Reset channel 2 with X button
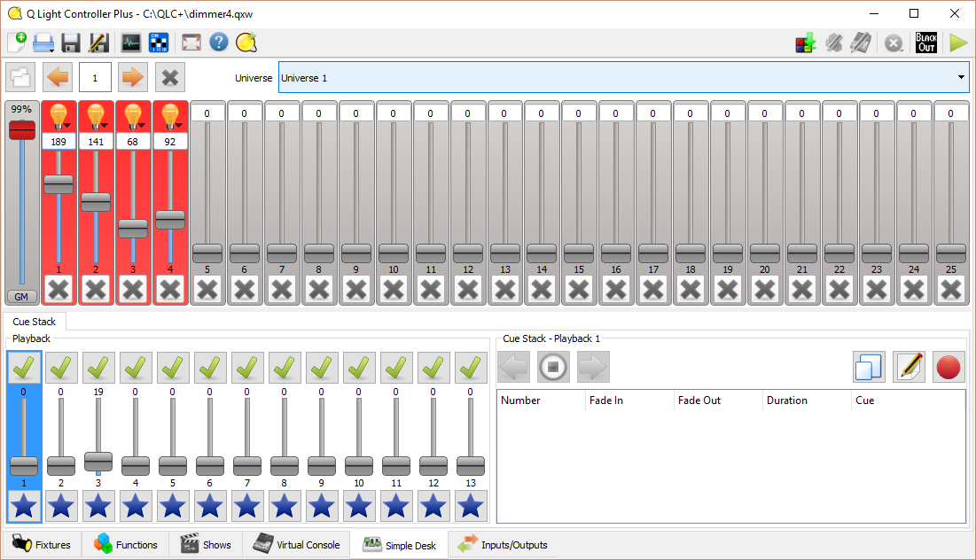The height and width of the screenshot is (560, 976). point(96,290)
